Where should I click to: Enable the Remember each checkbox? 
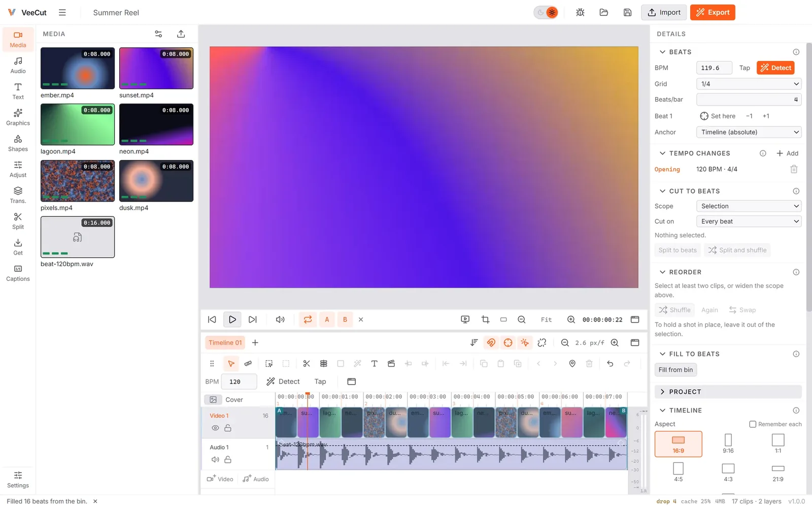(753, 424)
